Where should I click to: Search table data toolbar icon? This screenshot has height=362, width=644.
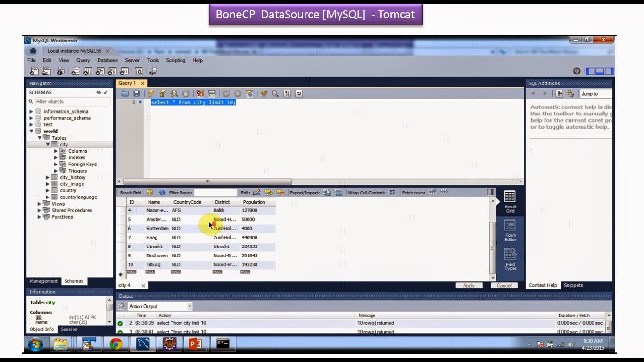click(x=139, y=71)
